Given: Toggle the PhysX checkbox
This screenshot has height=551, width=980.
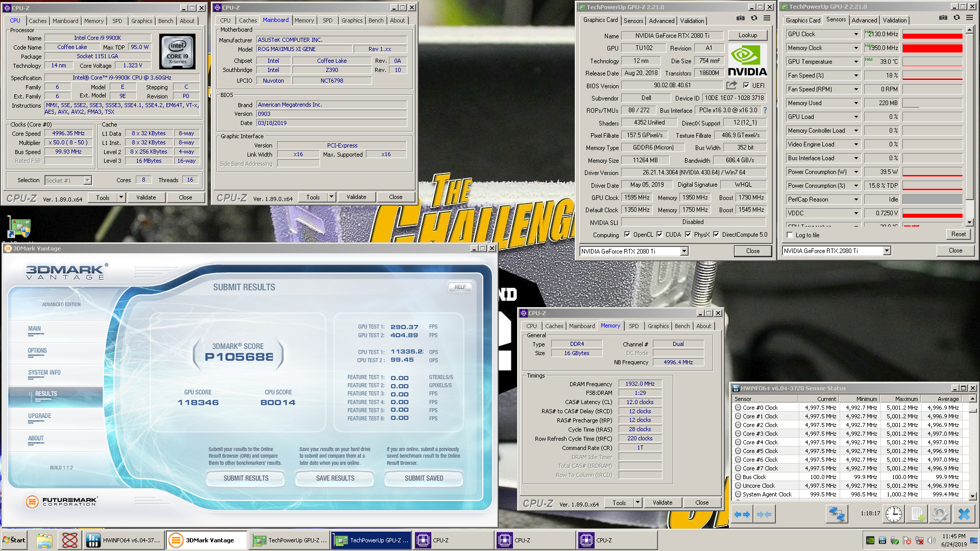Looking at the screenshot, I should tap(688, 235).
